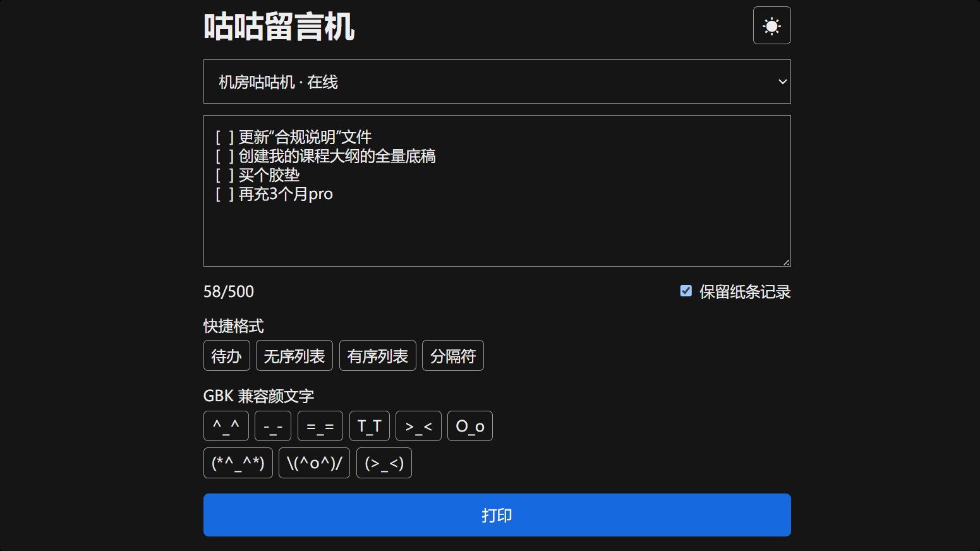Insert the =_= emoticon
This screenshot has height=551, width=980.
point(320,426)
